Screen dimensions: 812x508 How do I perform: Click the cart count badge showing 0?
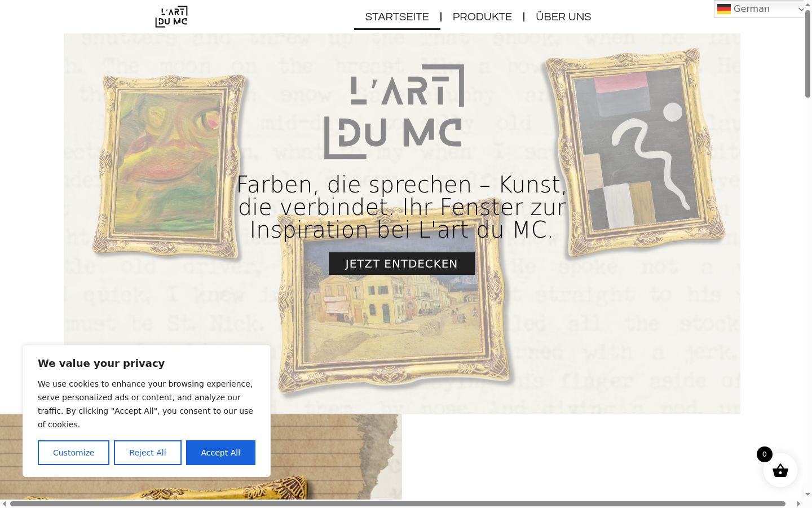pos(765,454)
